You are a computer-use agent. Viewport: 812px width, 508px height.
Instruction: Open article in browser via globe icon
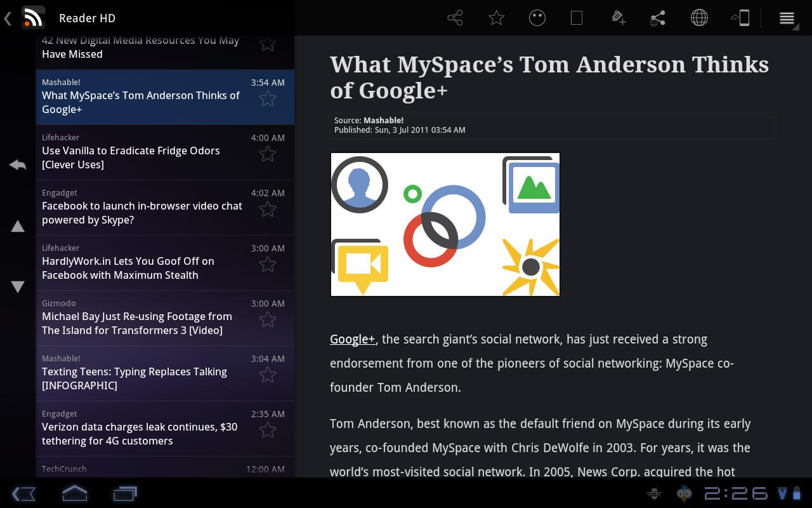point(699,18)
